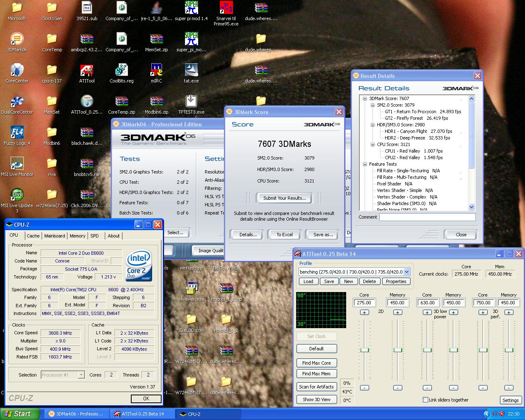This screenshot has width=525, height=420.
Task: Switch to the Mainboard tab in CPU-Z
Action: [x=55, y=236]
